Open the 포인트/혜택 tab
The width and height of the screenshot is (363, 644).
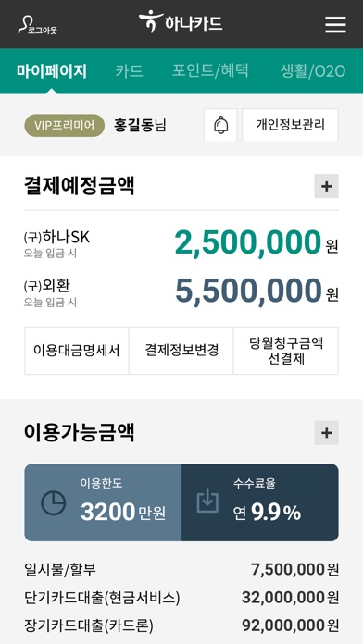click(210, 71)
